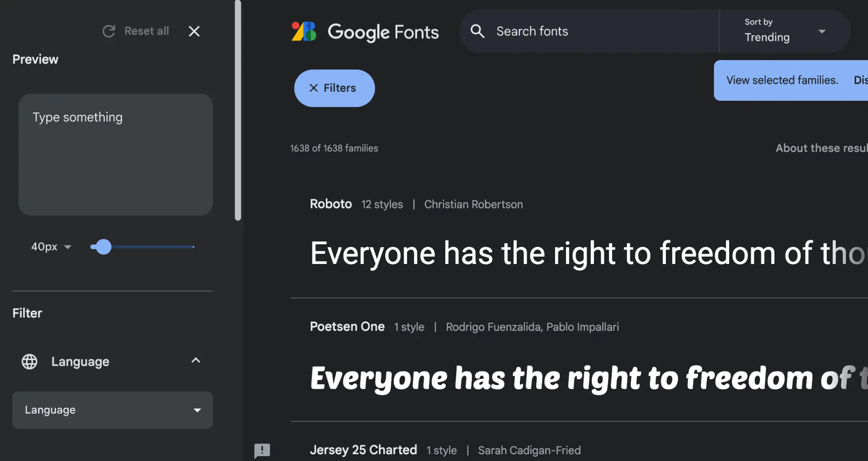Click the Reset all refresh icon

click(108, 31)
